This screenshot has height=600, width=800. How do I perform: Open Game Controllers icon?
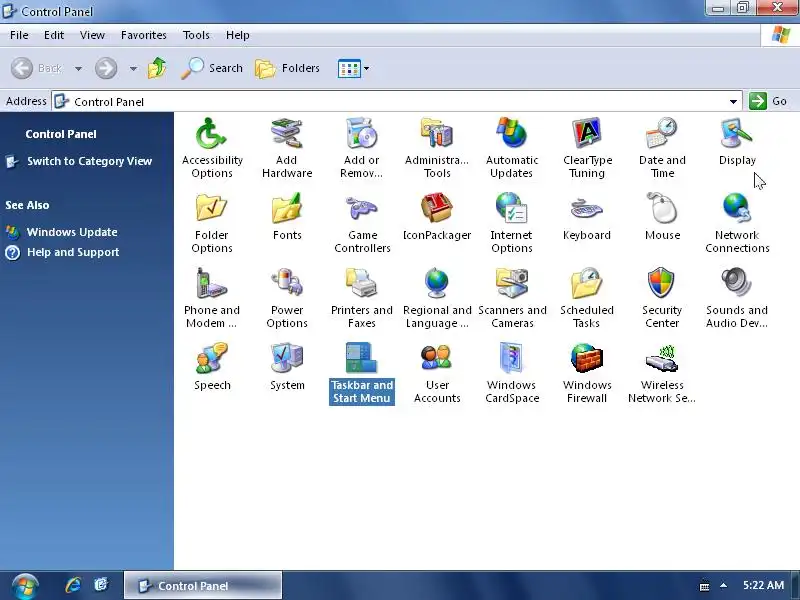362,223
